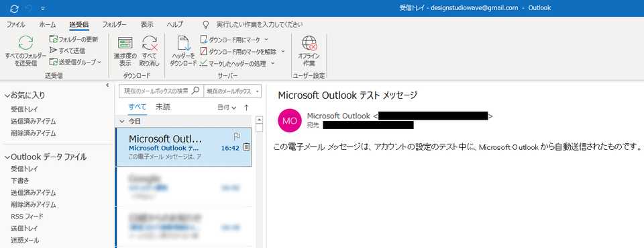Open the 日付 sort dropdown

(x=227, y=108)
